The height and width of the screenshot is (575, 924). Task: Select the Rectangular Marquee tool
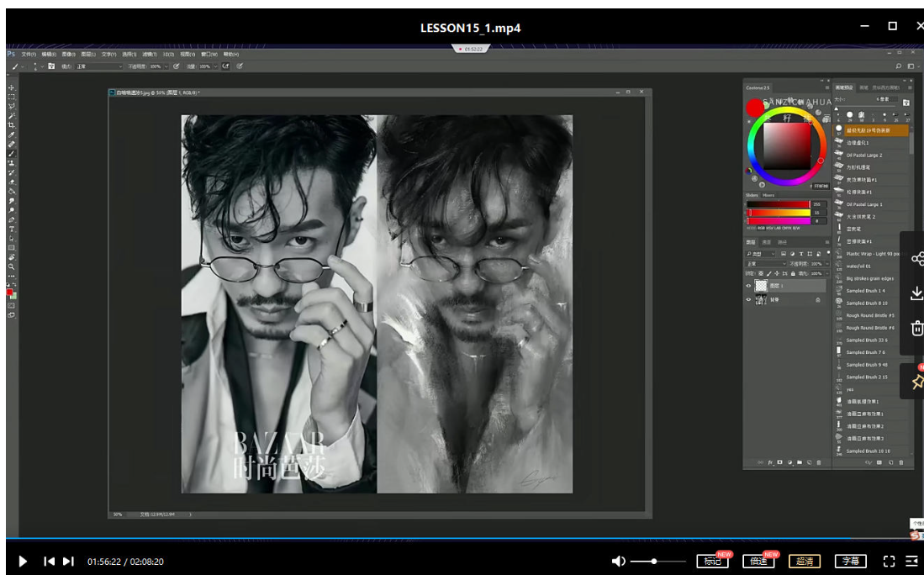pos(11,97)
